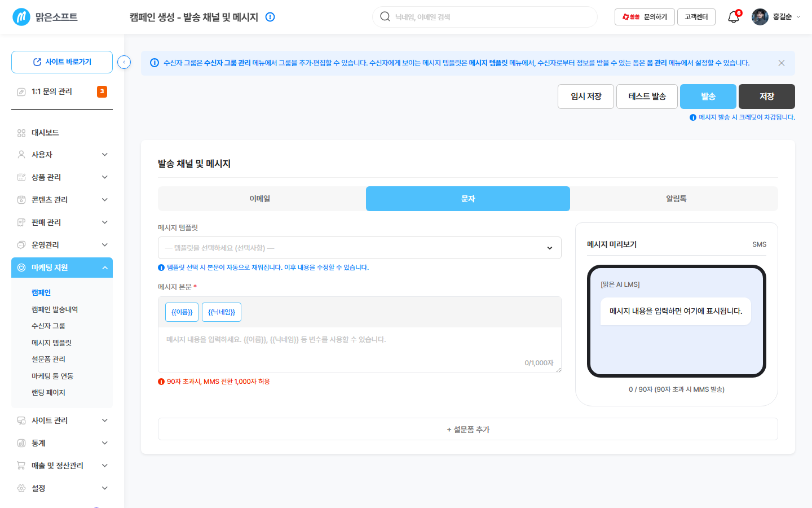The height and width of the screenshot is (508, 812).
Task: Expand the 통계 chevron
Action: 105,443
